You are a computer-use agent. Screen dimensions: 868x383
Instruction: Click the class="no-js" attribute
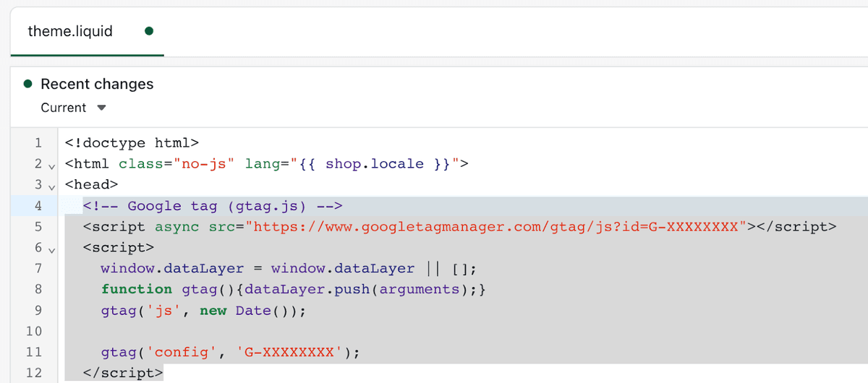(x=177, y=164)
